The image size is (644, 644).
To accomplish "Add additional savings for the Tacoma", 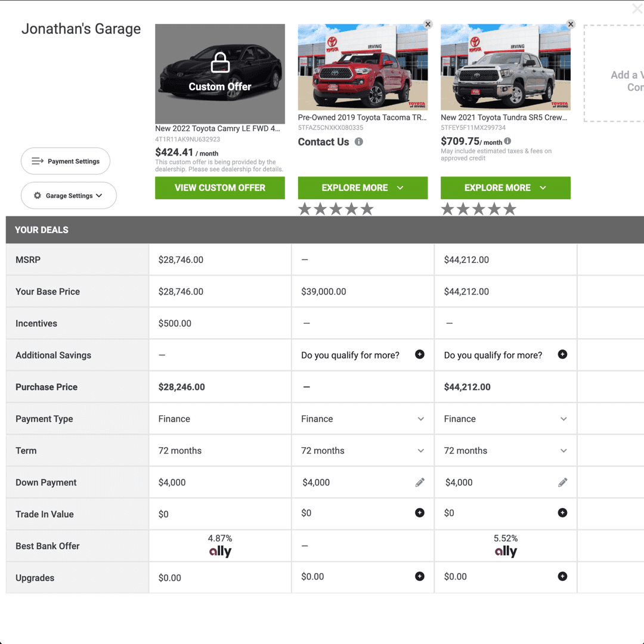I will tap(419, 354).
